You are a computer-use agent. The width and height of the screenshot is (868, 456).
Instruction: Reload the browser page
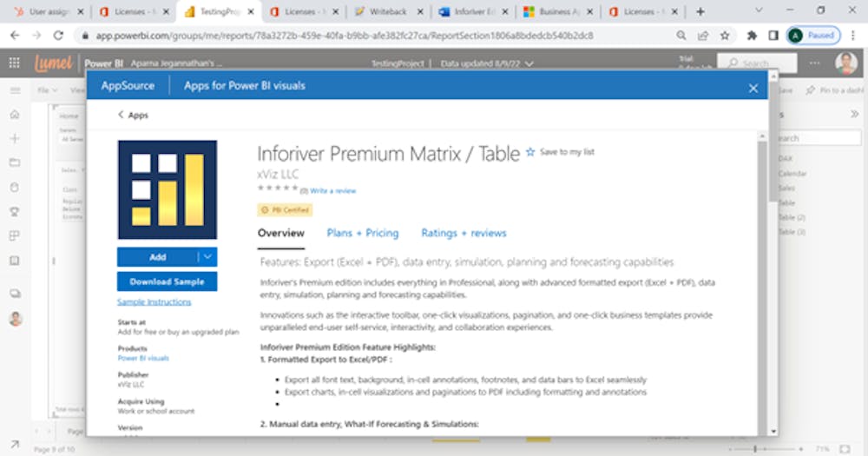[58, 36]
